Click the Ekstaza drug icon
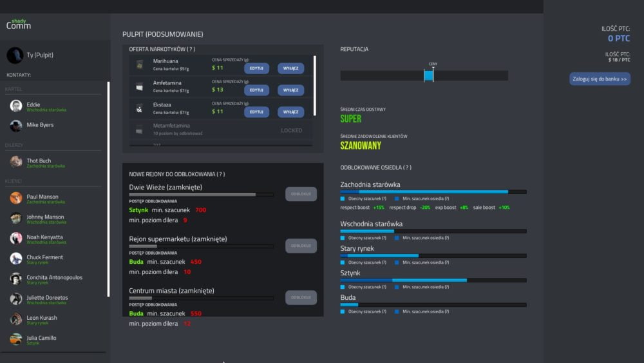Screen dimensions: 644x363 [139, 108]
